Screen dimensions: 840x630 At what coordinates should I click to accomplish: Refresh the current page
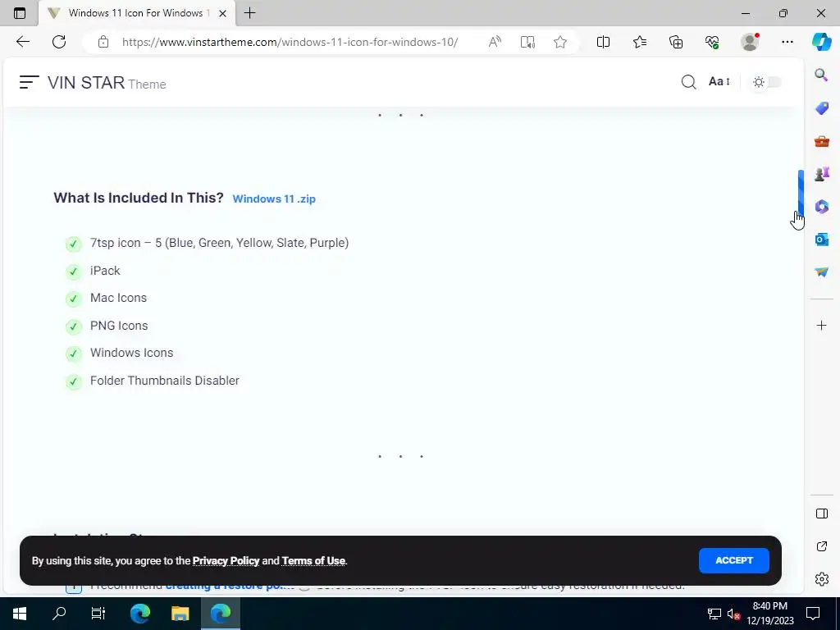tap(59, 42)
